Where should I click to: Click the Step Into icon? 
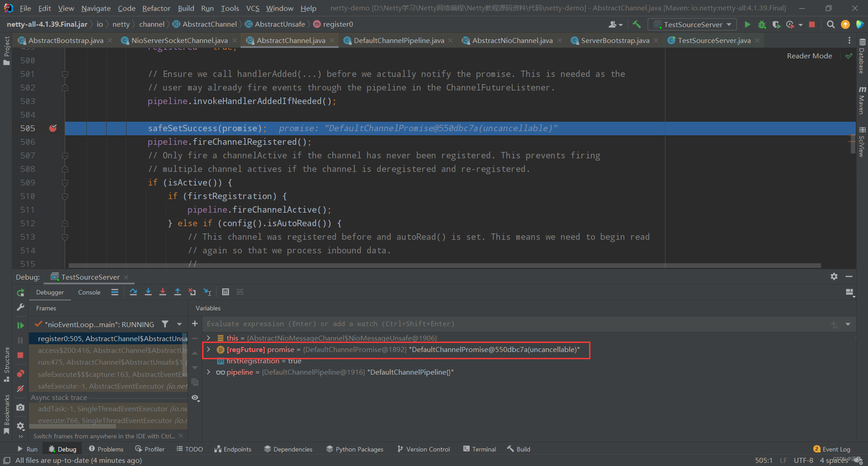coord(148,292)
